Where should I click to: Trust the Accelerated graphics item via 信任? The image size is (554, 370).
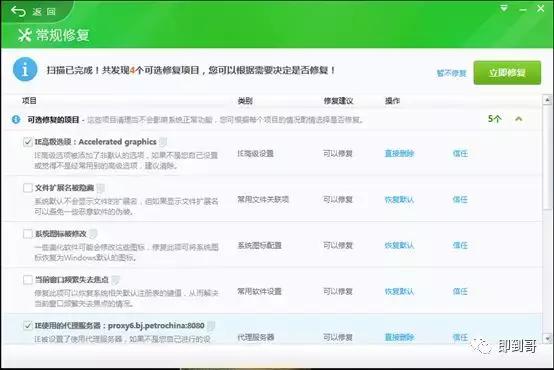(460, 153)
